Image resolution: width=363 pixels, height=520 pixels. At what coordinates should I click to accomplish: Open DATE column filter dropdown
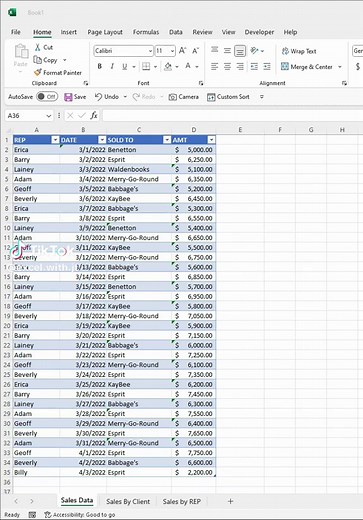(102, 140)
